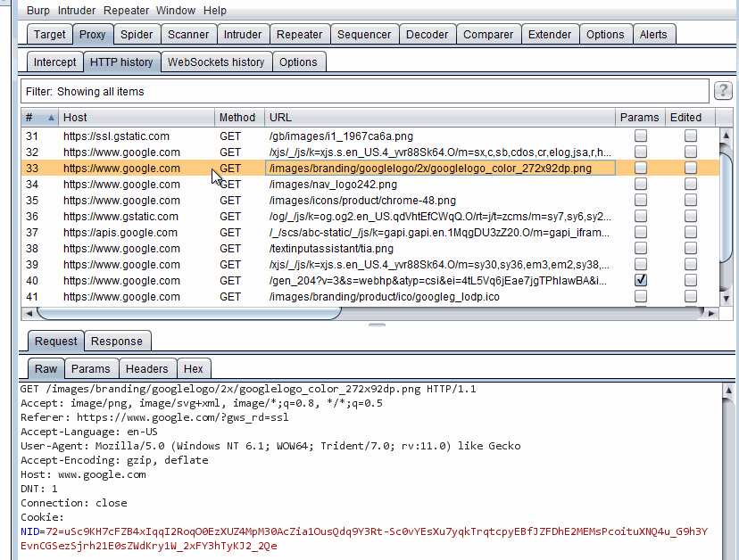Toggle the Params checkbox for request 40
The width and height of the screenshot is (739, 560).
(641, 280)
